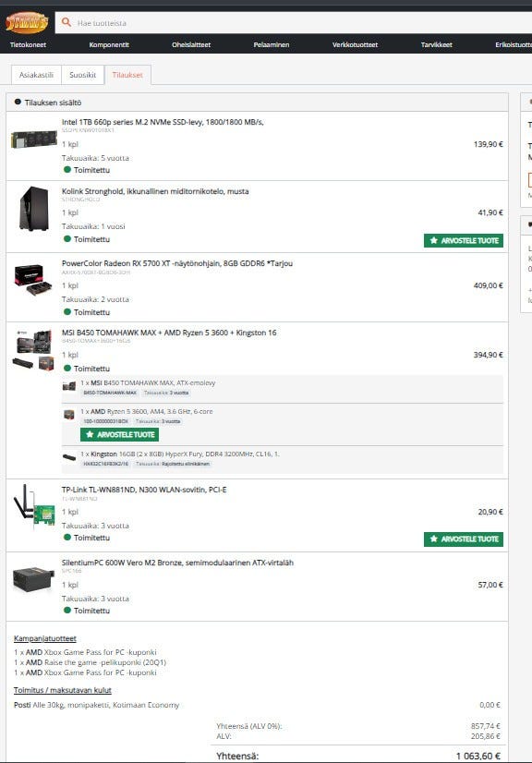The width and height of the screenshot is (532, 763).
Task: Click the SilentiumPC power supply image
Action: coord(33,579)
